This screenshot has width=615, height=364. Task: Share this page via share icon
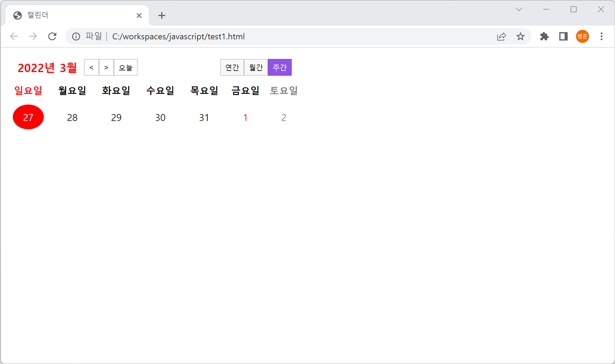coord(501,37)
